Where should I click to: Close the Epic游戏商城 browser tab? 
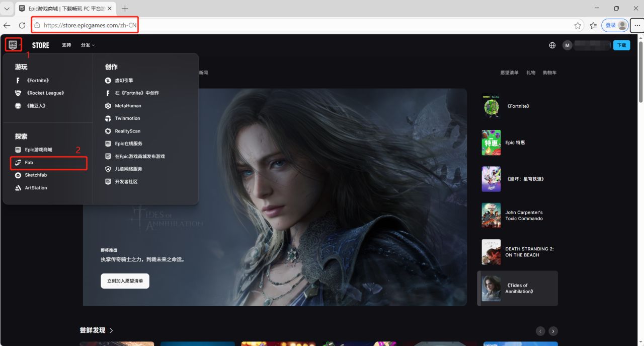tap(109, 9)
